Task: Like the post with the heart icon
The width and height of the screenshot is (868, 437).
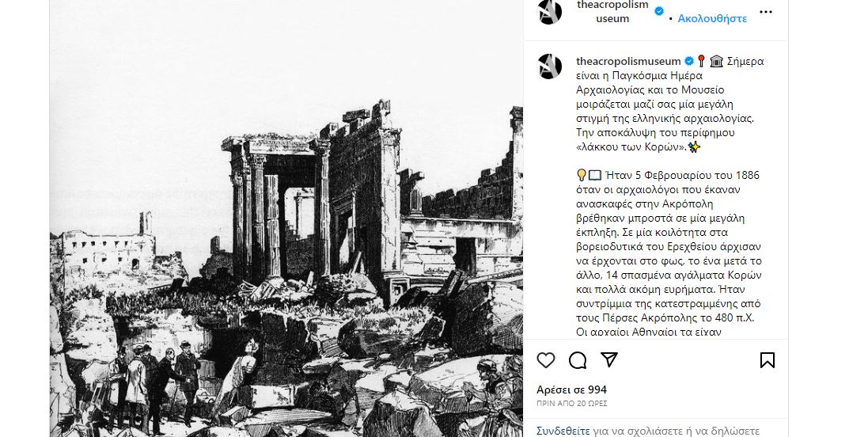Action: pyautogui.click(x=546, y=360)
